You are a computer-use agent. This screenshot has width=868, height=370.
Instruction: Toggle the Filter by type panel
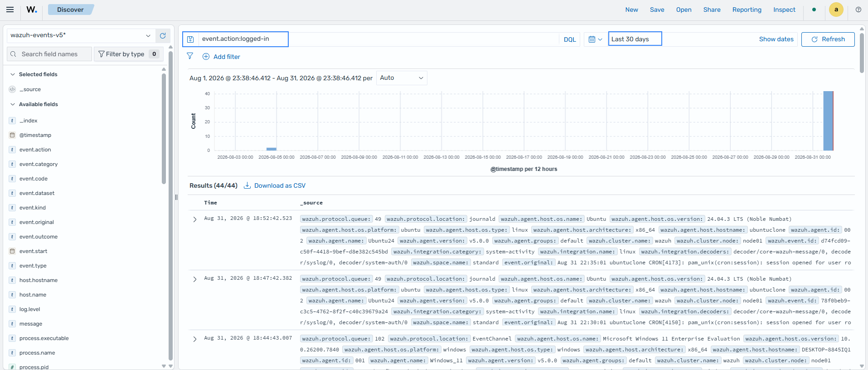coord(129,54)
